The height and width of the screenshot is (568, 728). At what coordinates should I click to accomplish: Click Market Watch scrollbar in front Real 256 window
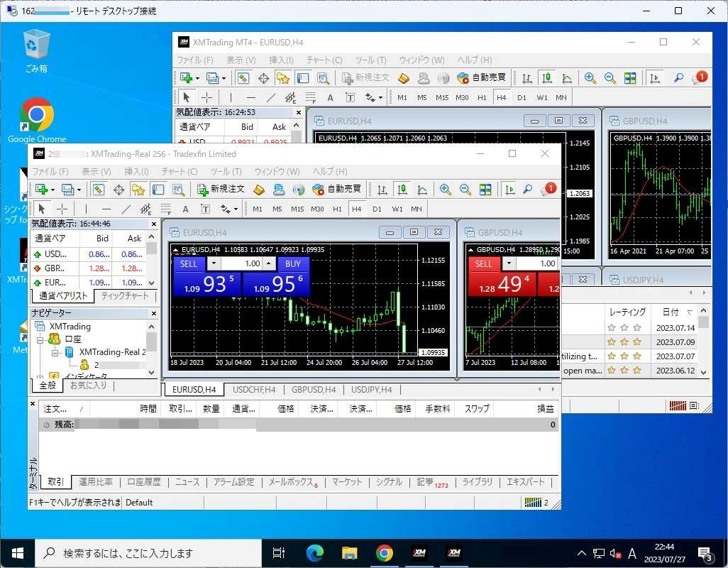tap(151, 260)
